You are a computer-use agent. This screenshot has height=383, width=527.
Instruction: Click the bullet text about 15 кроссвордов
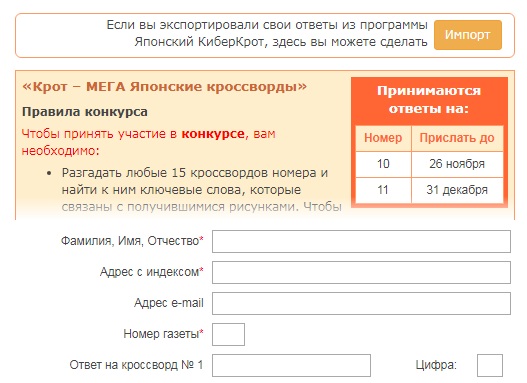[x=202, y=190]
